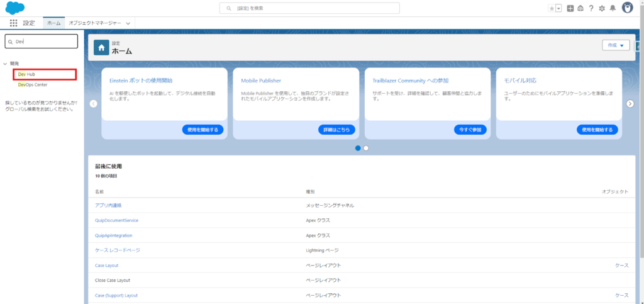
Task: Click 詳細はこちら on Mobile Publisher card
Action: pos(337,130)
